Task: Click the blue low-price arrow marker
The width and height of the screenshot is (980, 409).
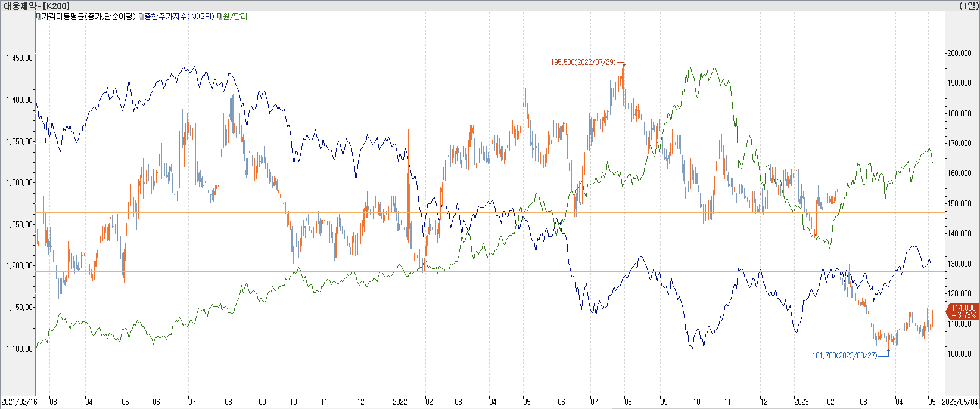Action: pyautogui.click(x=889, y=351)
